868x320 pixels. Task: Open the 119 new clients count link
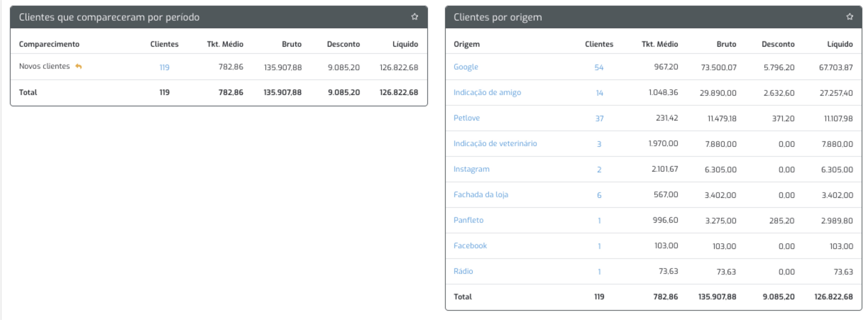point(164,67)
